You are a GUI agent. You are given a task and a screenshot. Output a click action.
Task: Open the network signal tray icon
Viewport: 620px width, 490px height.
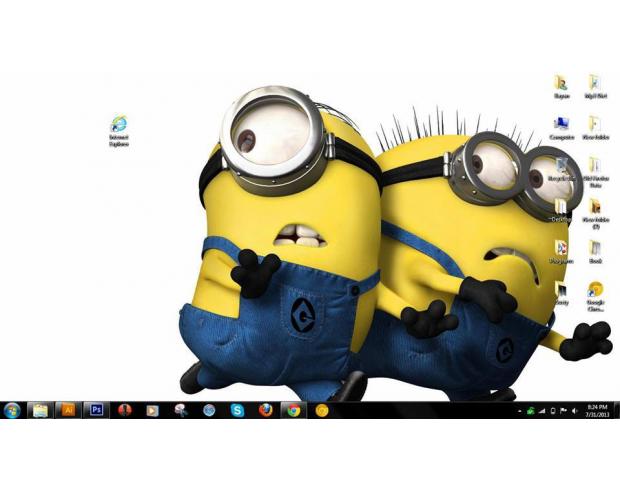[x=542, y=411]
